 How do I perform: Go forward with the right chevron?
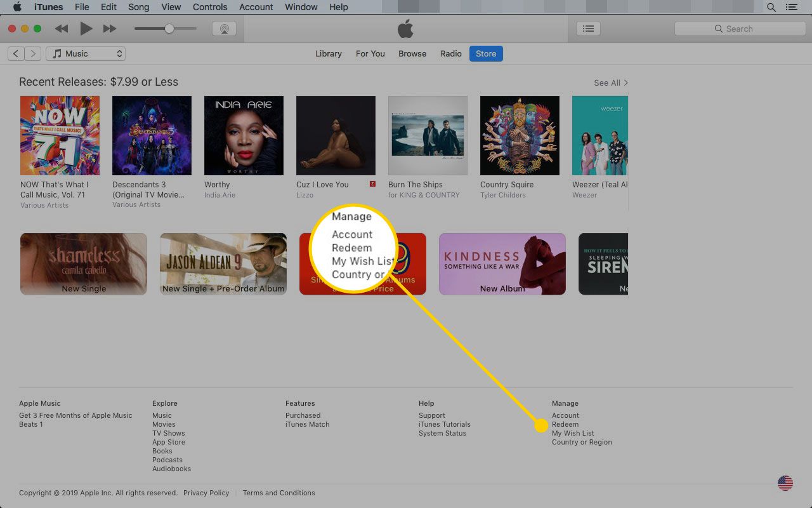click(33, 54)
